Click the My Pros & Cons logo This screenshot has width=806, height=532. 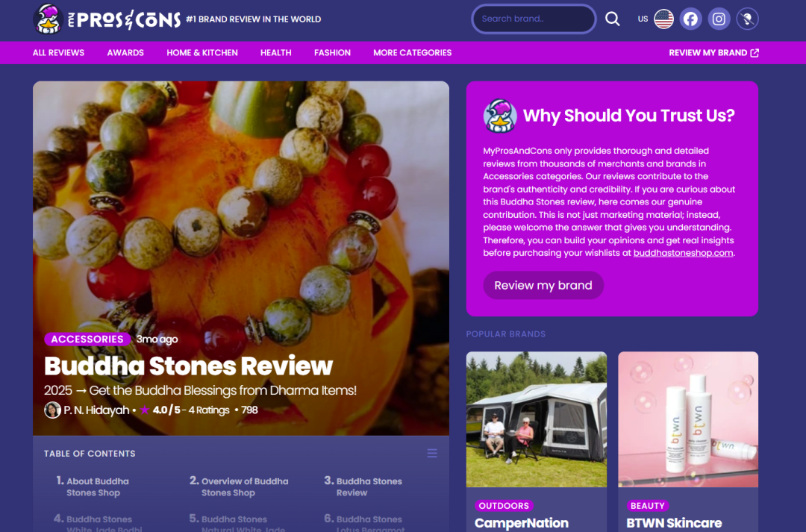coord(107,19)
